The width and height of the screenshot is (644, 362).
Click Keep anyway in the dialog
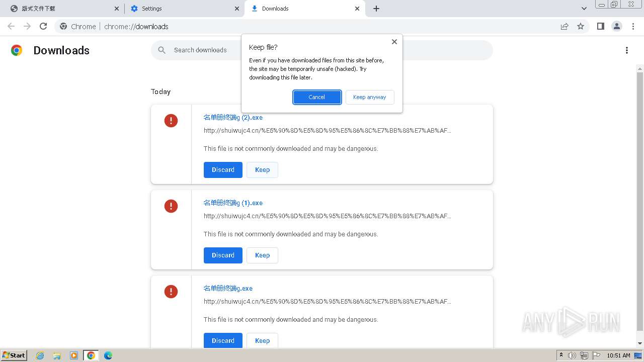(x=369, y=97)
